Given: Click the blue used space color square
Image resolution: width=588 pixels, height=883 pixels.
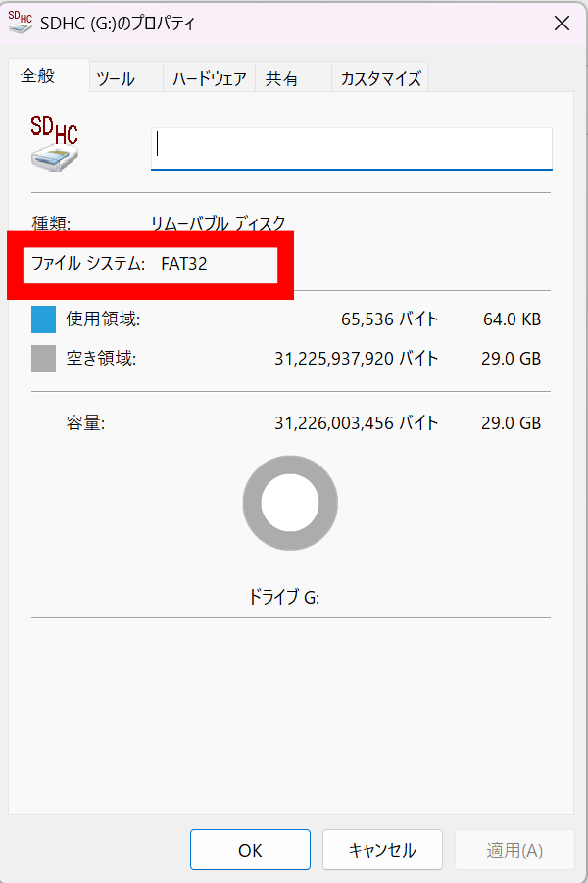Looking at the screenshot, I should tap(43, 319).
